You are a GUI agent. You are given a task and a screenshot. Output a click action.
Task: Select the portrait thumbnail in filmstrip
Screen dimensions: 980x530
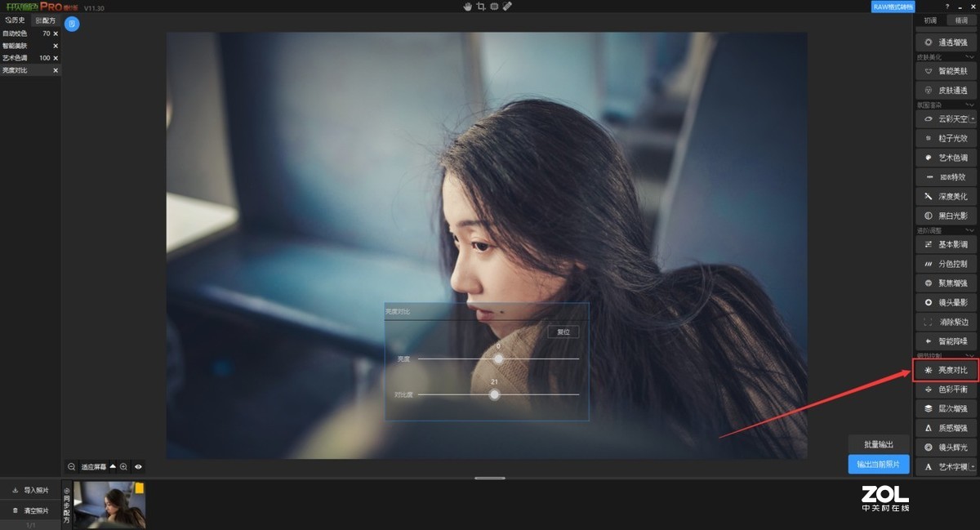coord(109,505)
